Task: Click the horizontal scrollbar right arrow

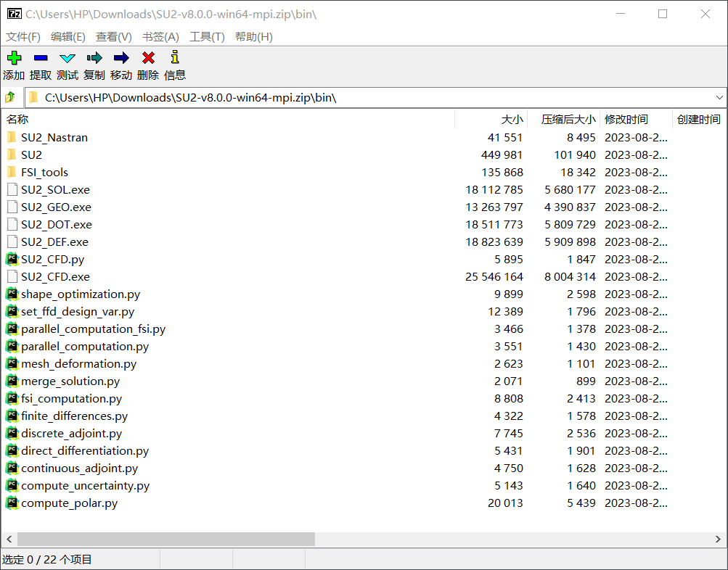Action: pos(719,540)
